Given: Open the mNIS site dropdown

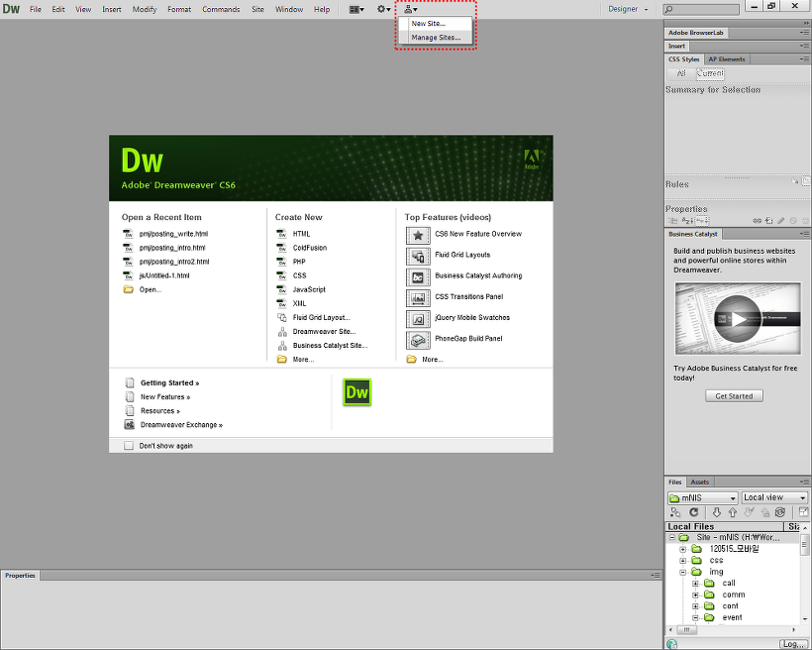Looking at the screenshot, I should (703, 498).
